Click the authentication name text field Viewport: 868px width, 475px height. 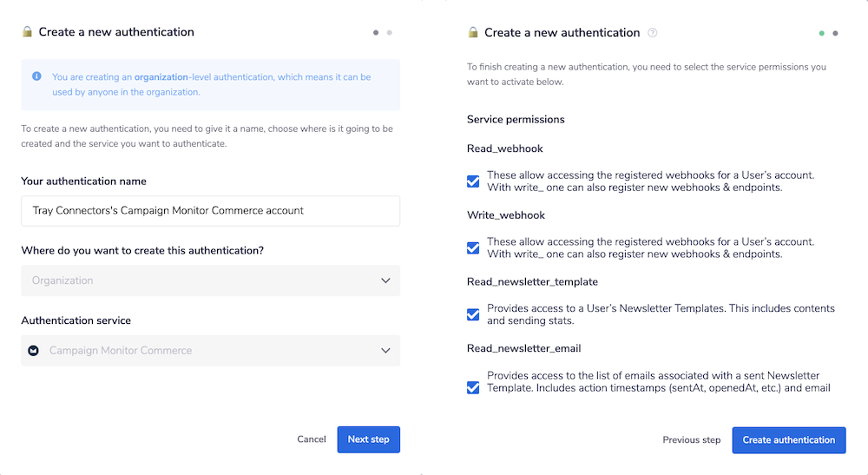[x=210, y=210]
